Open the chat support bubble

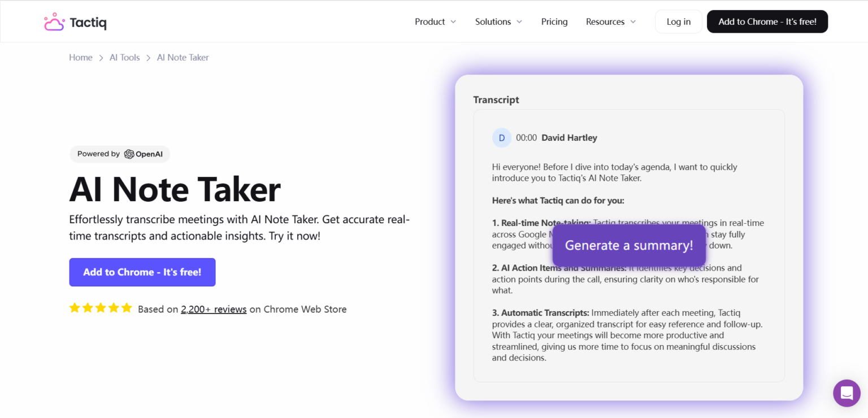846,393
